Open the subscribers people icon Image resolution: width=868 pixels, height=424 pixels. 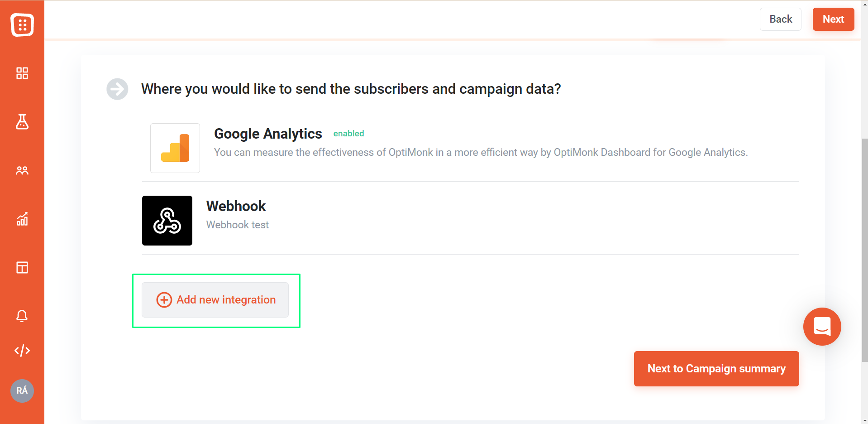pyautogui.click(x=22, y=171)
